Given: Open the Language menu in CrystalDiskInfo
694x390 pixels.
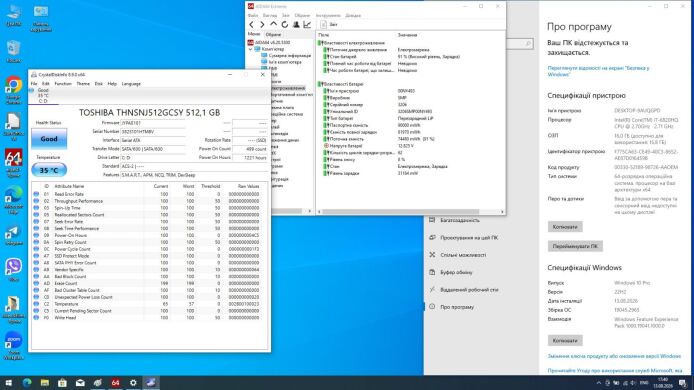Looking at the screenshot, I should click(x=131, y=84).
